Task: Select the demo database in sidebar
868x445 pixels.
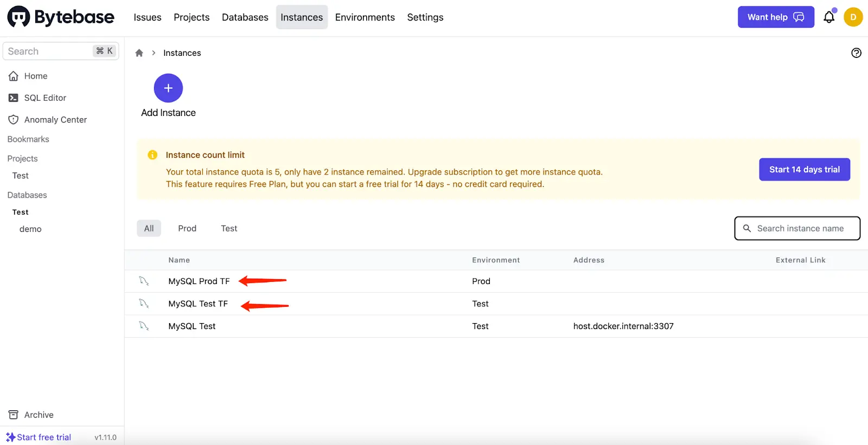Action: point(30,229)
